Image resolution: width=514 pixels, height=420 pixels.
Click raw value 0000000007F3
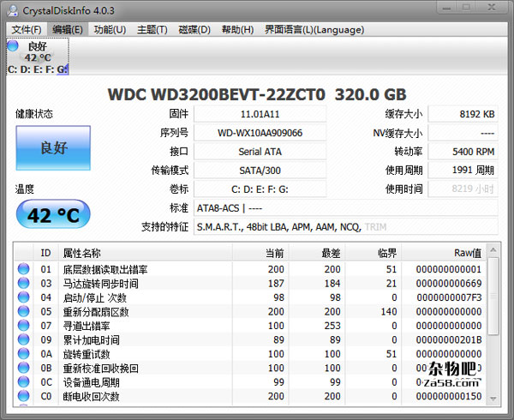[x=449, y=297]
